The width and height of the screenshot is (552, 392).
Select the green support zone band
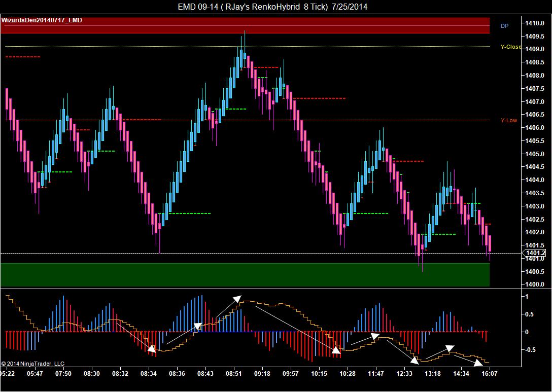(245, 275)
